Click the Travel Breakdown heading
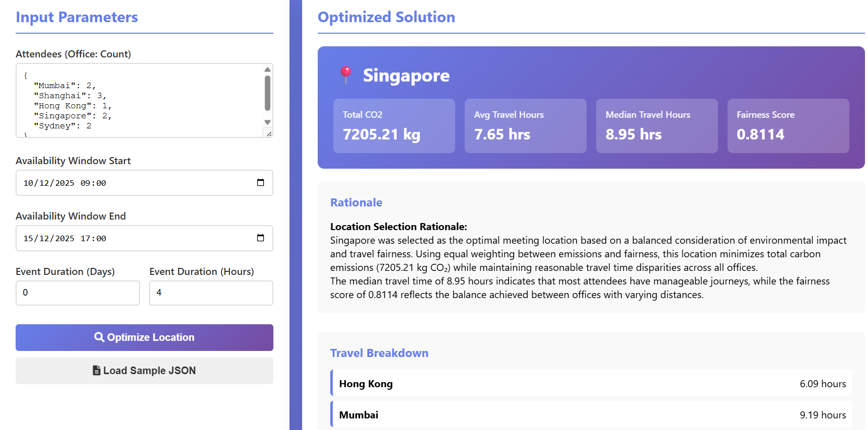Image resolution: width=868 pixels, height=430 pixels. [x=380, y=353]
